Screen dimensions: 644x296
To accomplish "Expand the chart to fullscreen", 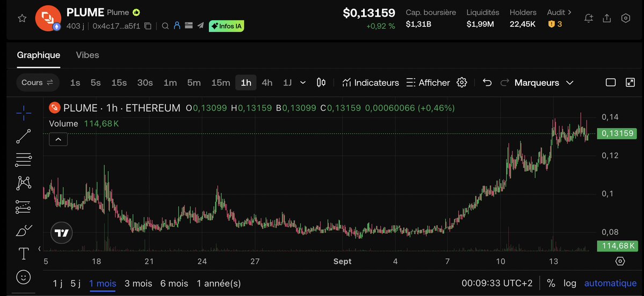I will click(x=631, y=83).
